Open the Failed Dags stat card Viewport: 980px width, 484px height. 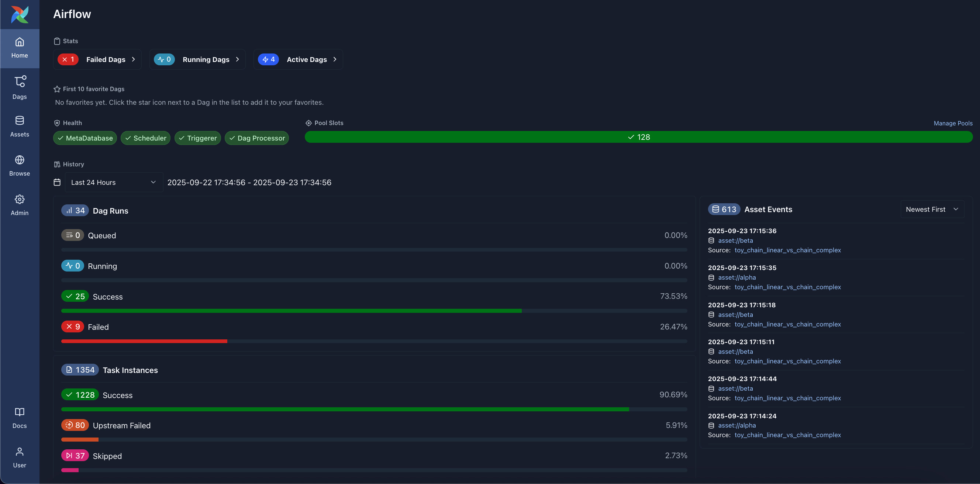(x=97, y=59)
